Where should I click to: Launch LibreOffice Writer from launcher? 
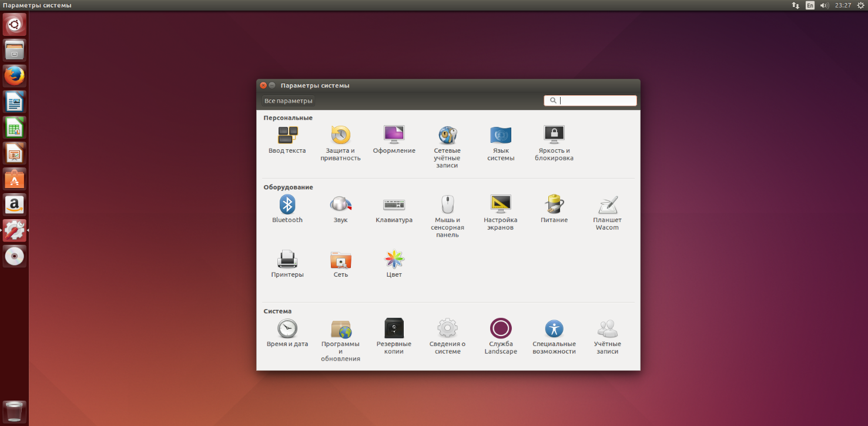click(x=15, y=102)
